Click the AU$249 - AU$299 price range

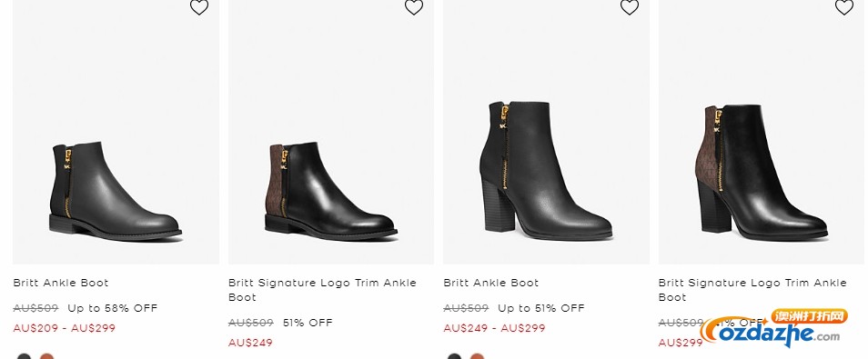pos(494,328)
